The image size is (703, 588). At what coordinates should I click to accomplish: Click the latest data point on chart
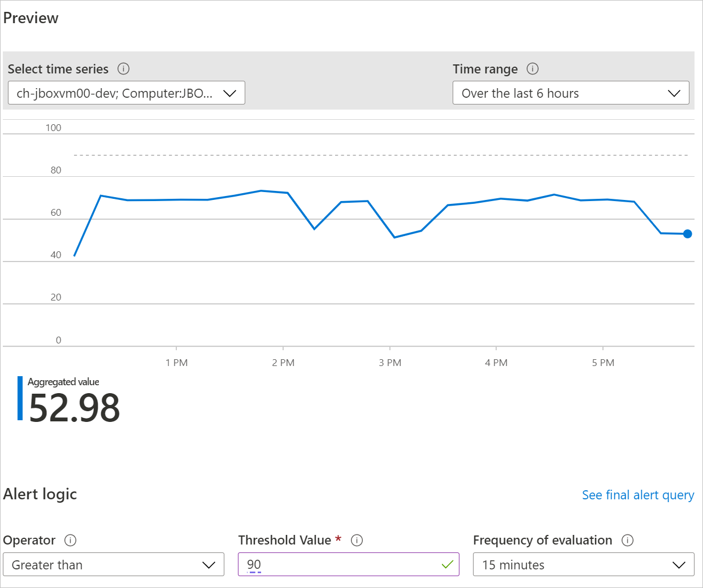687,234
